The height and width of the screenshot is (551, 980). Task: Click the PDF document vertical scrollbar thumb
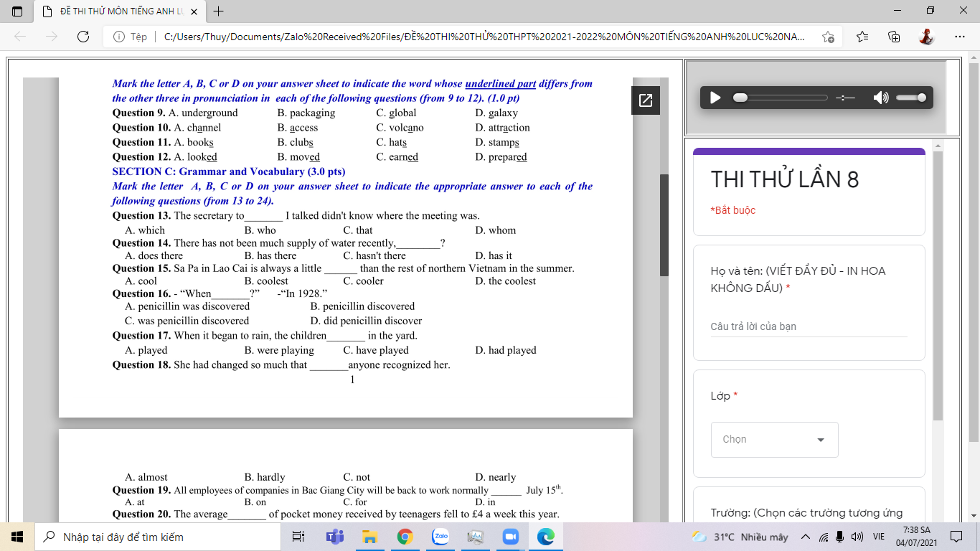[664, 225]
